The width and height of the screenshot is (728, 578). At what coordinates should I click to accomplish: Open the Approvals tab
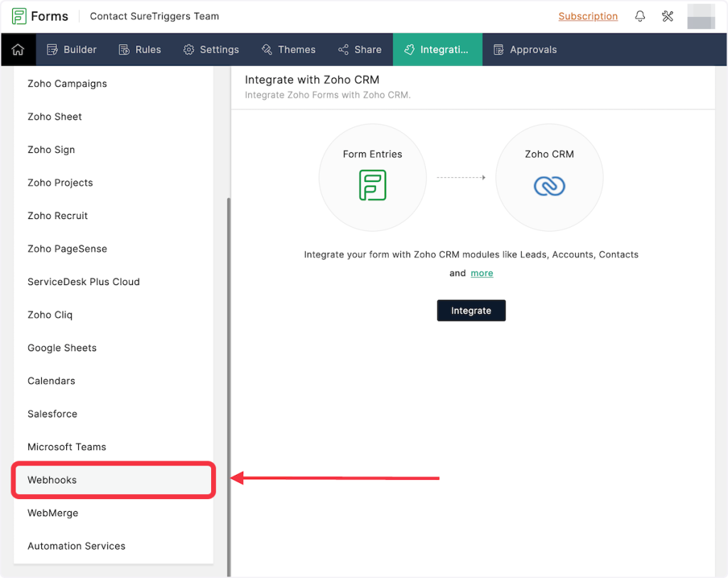point(525,50)
